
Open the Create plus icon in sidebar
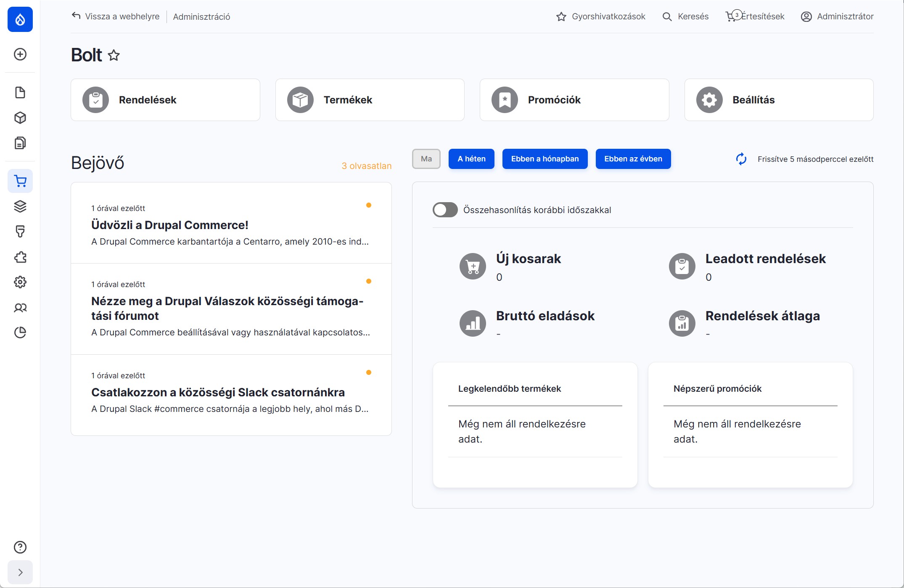click(20, 54)
